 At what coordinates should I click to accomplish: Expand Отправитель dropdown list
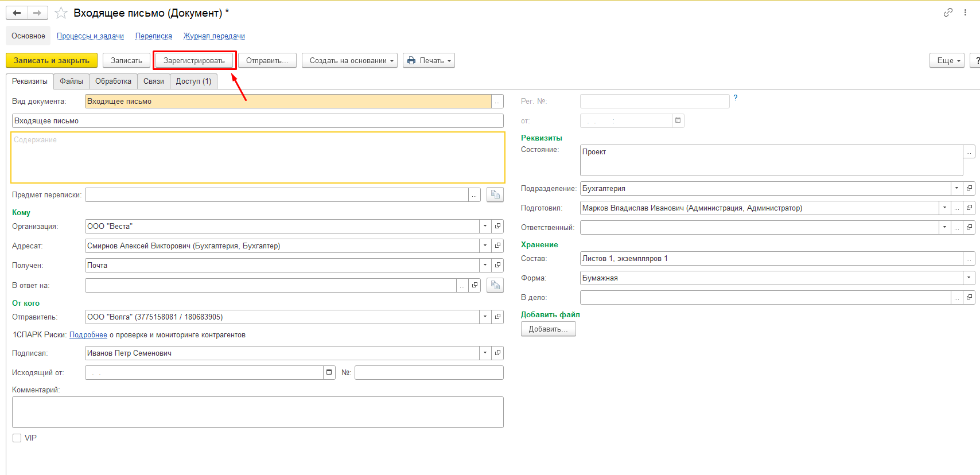tap(485, 317)
